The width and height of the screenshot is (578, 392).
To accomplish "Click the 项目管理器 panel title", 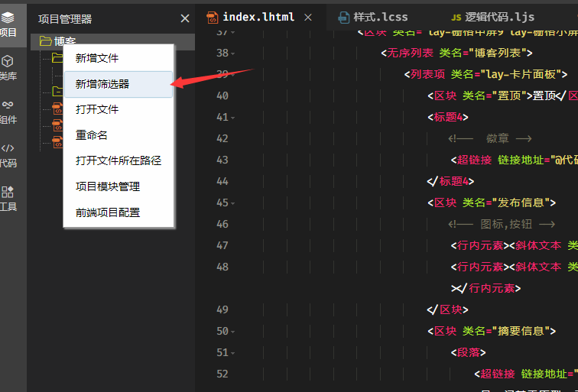I will (x=65, y=19).
